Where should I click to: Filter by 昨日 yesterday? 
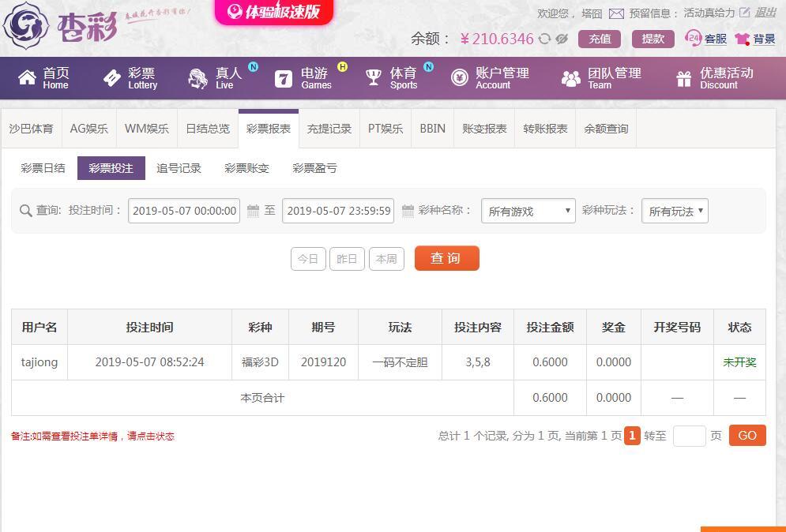pos(347,259)
